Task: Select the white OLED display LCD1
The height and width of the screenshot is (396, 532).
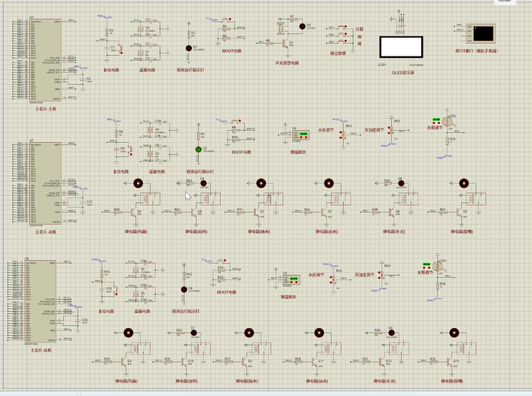Action: (401, 47)
